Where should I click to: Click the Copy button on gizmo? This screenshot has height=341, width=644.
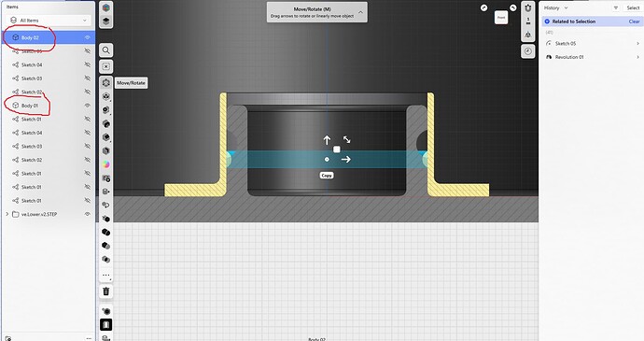(x=327, y=176)
